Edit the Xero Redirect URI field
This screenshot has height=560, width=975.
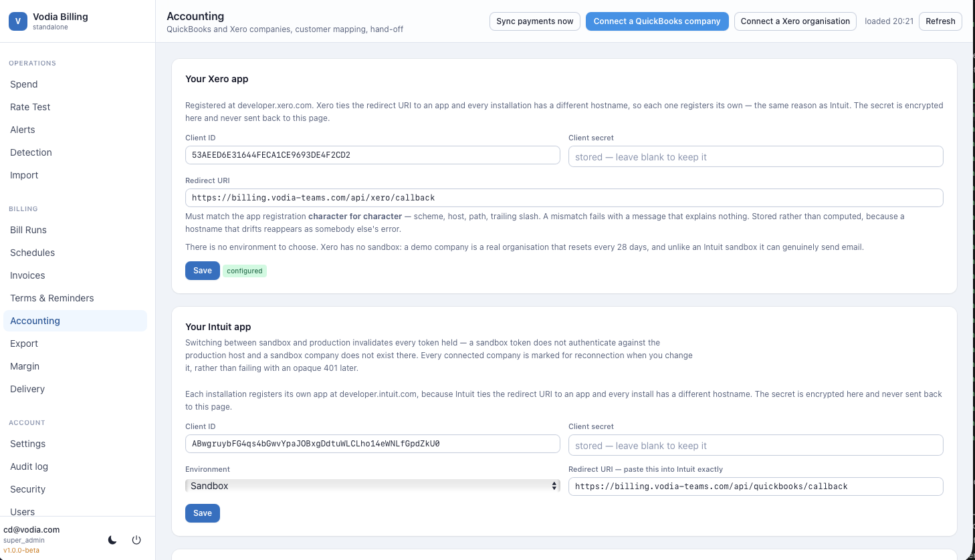coord(564,198)
